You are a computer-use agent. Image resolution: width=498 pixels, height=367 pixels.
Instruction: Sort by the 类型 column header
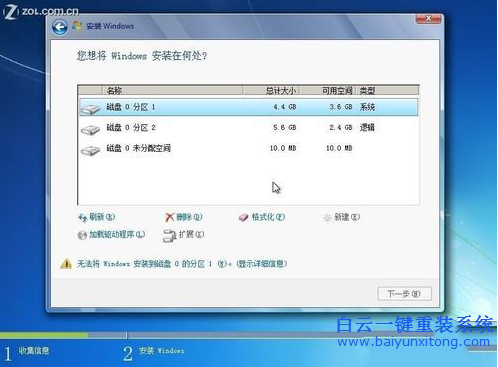coord(387,90)
